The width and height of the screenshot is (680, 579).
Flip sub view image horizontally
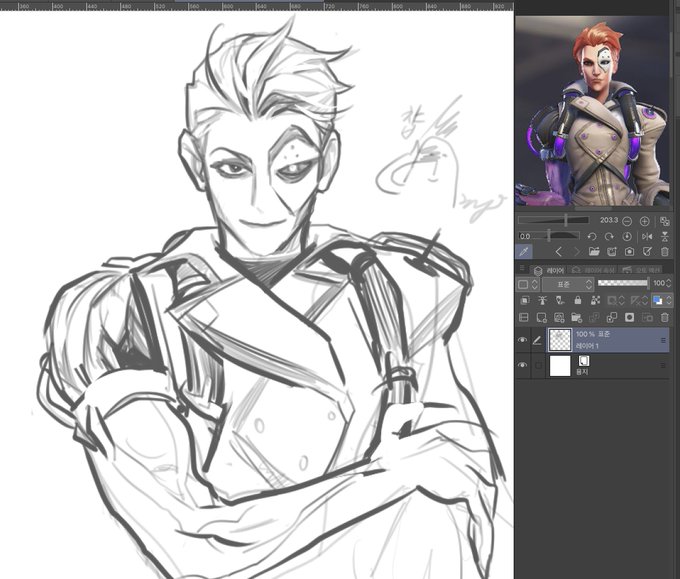click(x=647, y=236)
